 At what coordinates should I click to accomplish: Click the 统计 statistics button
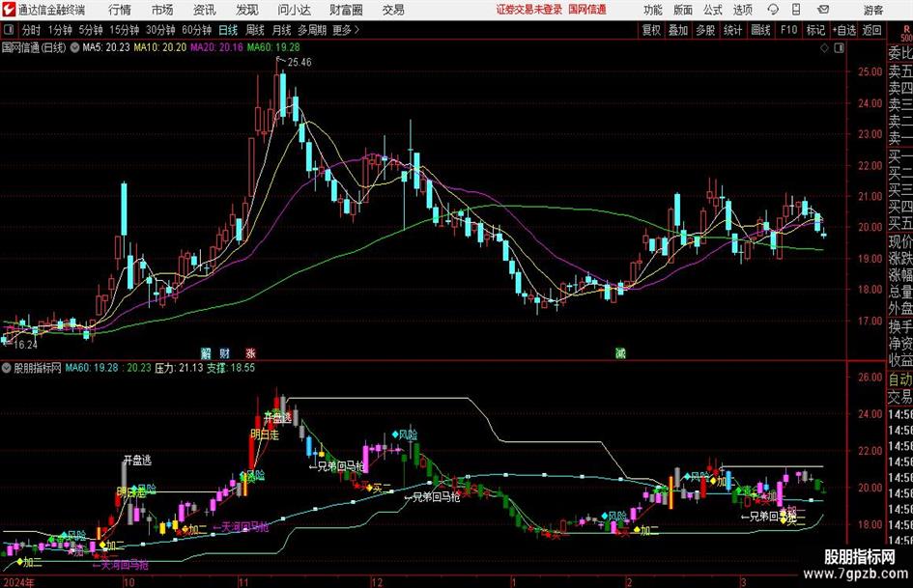click(732, 30)
